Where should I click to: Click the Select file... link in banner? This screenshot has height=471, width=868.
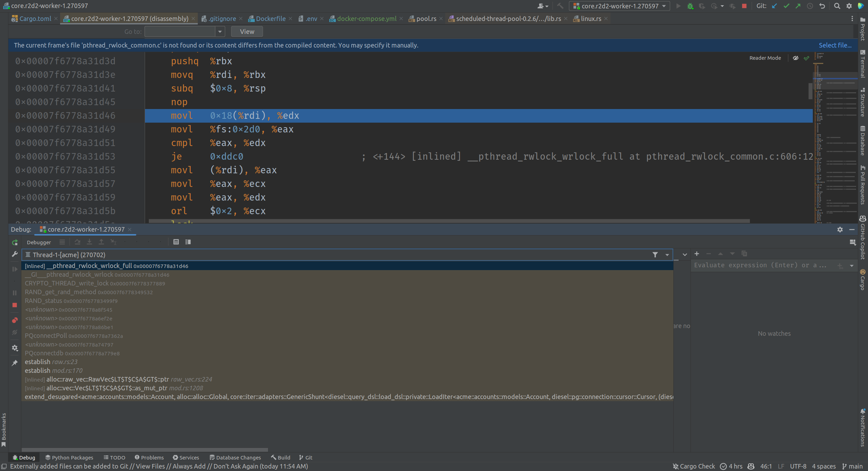(835, 45)
